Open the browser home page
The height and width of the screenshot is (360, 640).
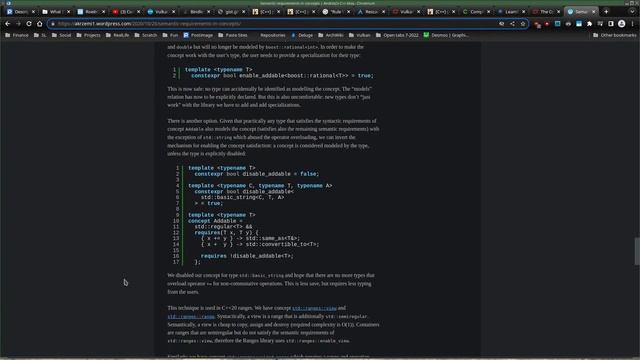pos(40,24)
